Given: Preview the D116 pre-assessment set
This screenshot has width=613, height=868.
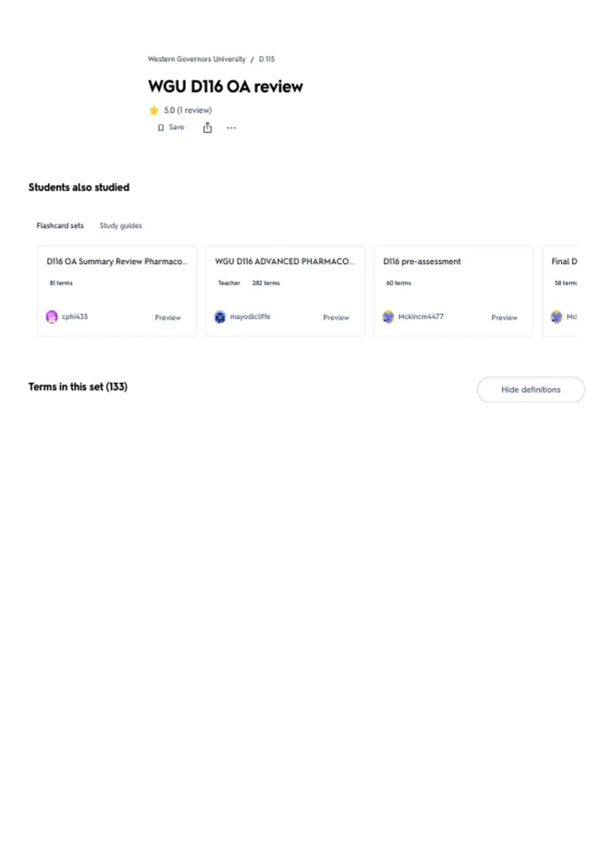Looking at the screenshot, I should pyautogui.click(x=504, y=318).
